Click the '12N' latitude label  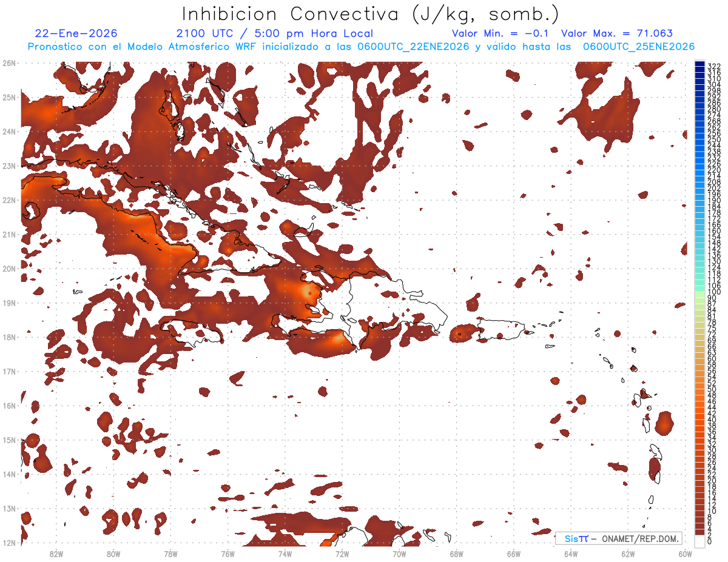coord(9,543)
